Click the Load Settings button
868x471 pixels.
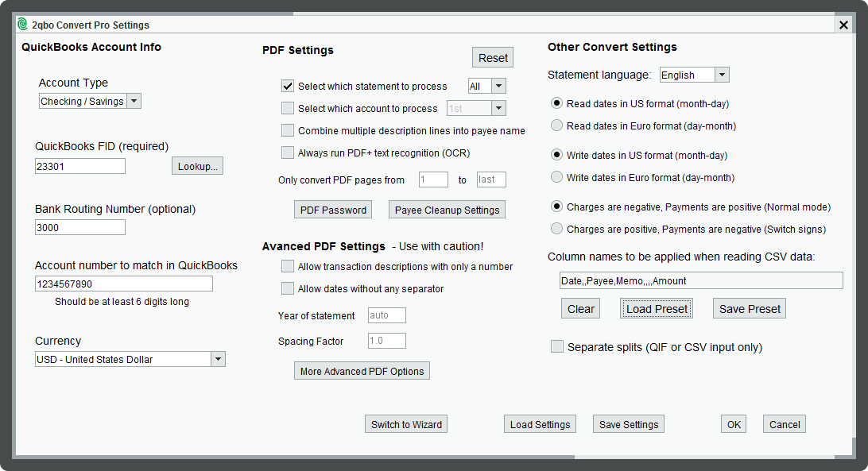(541, 424)
